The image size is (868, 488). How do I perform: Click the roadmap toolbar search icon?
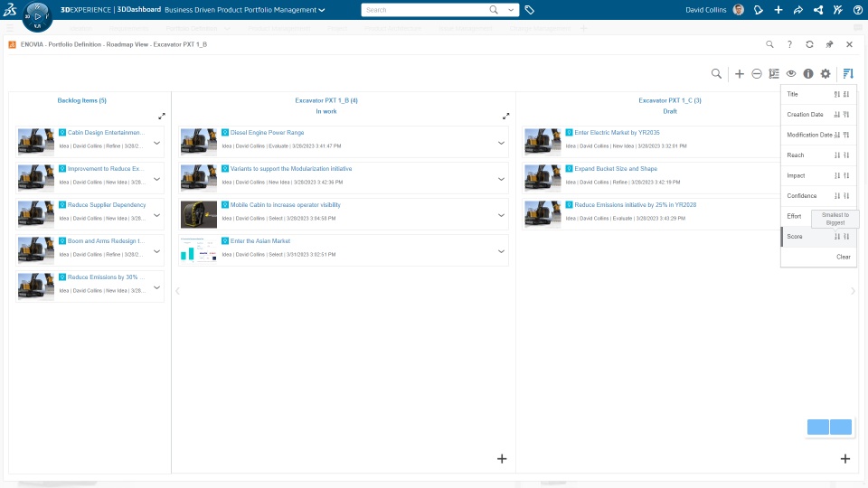[716, 73]
